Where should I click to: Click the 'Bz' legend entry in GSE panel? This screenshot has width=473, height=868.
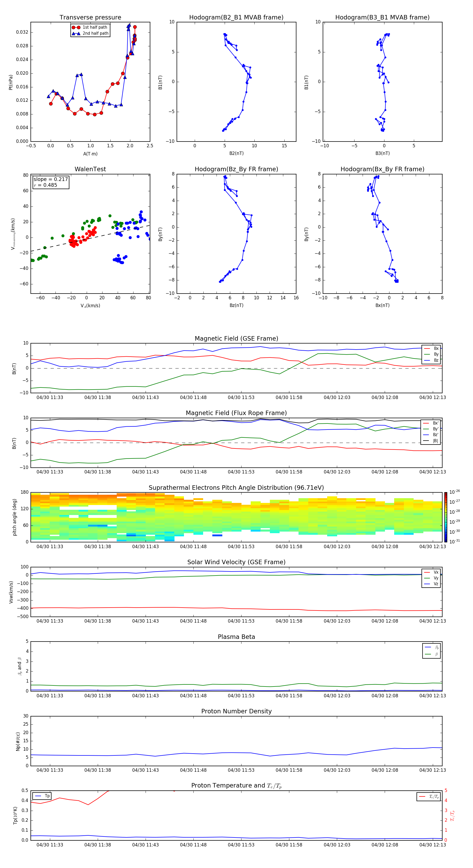[431, 361]
